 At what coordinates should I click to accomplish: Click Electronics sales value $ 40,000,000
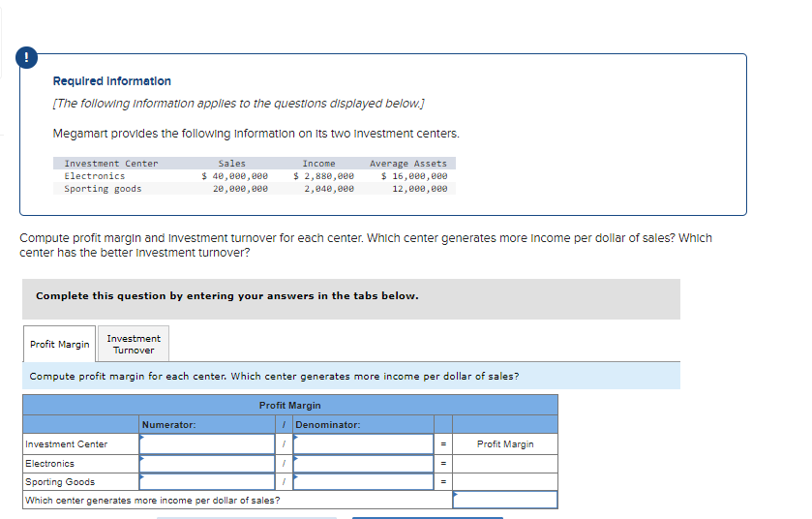(x=234, y=176)
